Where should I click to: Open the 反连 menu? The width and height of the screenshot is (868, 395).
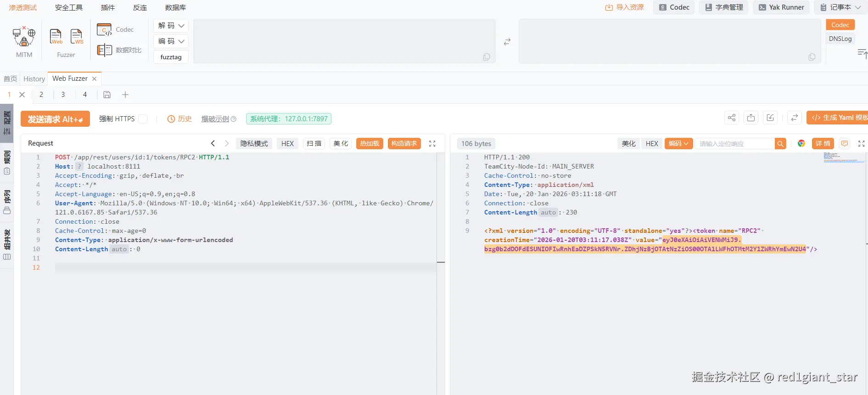pyautogui.click(x=140, y=8)
